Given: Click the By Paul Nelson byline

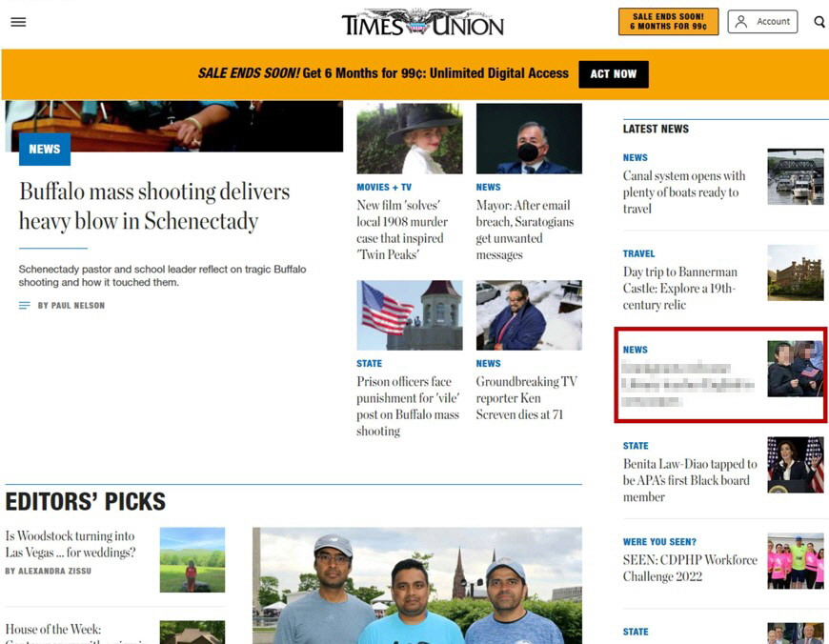Looking at the screenshot, I should coord(71,306).
